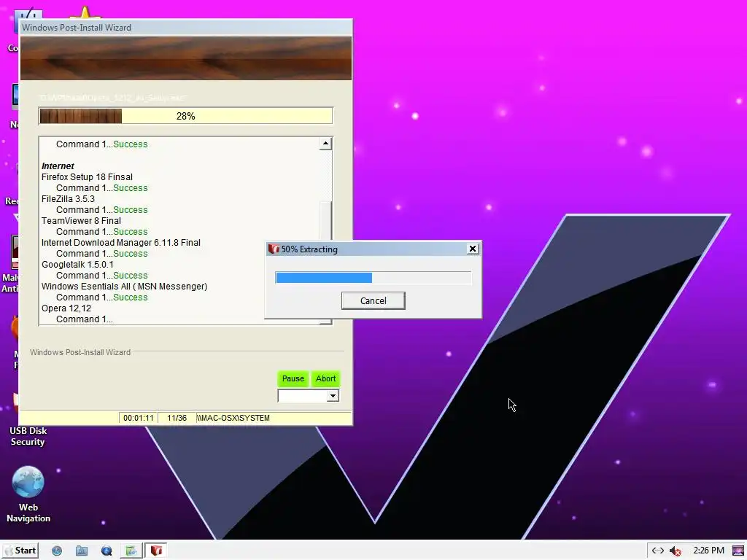This screenshot has height=560, width=747.
Task: Open the folder icon in the taskbar
Action: (x=82, y=551)
